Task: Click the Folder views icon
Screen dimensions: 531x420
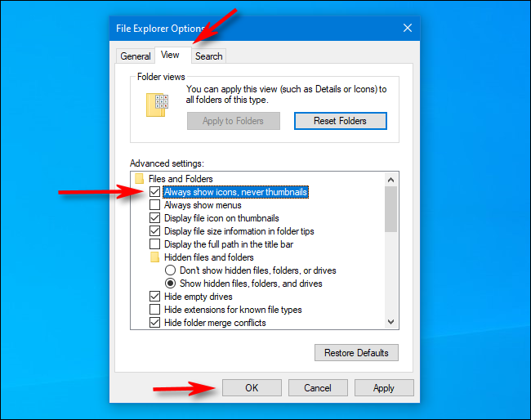Action: coord(157,105)
